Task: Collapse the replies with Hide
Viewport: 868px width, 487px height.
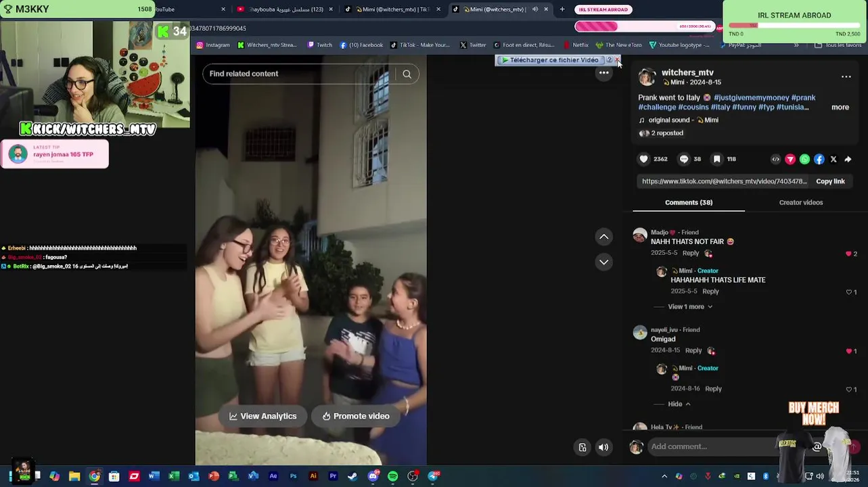Action: click(x=679, y=404)
